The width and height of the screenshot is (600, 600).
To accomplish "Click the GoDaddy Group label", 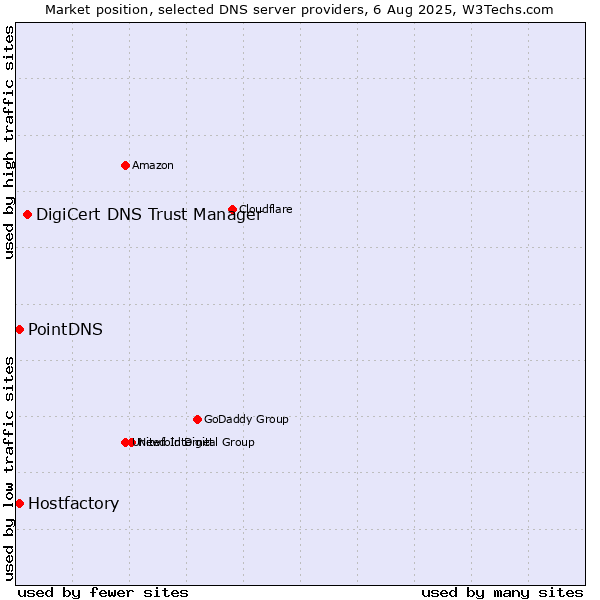I will pos(246,419).
